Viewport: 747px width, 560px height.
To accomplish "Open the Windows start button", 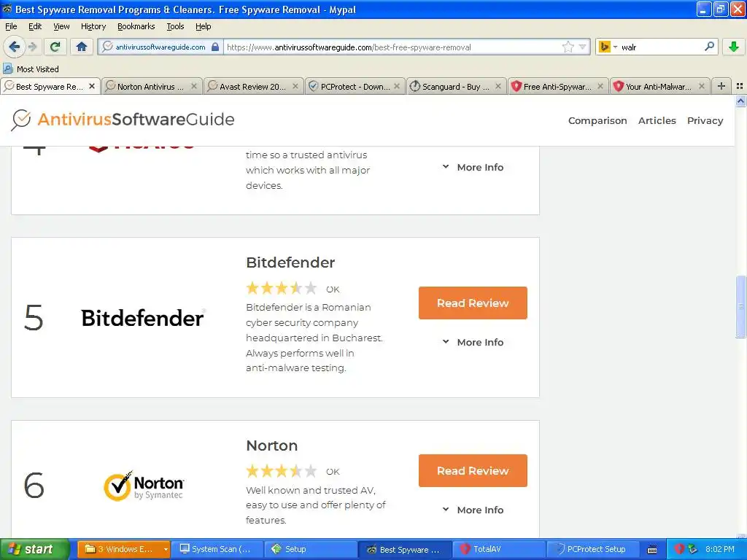I will click(x=34, y=549).
